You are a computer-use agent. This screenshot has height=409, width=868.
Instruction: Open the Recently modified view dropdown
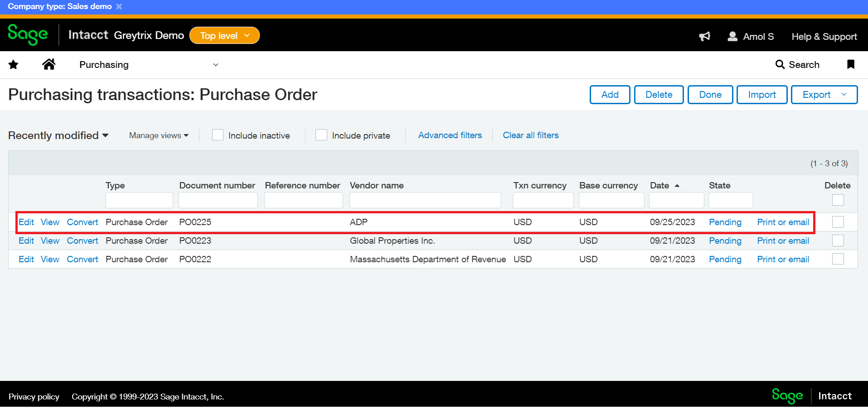click(58, 135)
